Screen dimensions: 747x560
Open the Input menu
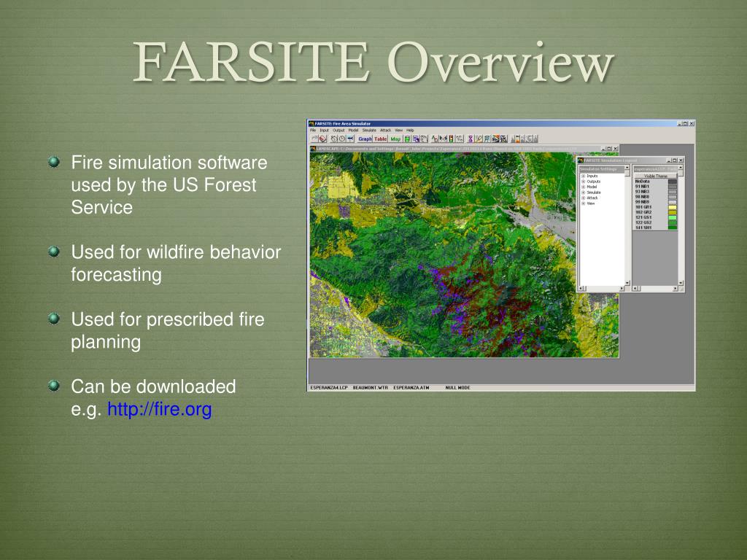tap(324, 130)
